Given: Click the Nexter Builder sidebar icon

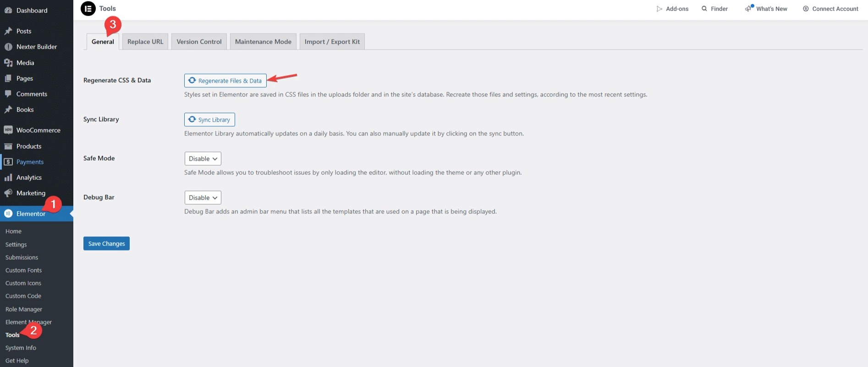Looking at the screenshot, I should pos(8,47).
